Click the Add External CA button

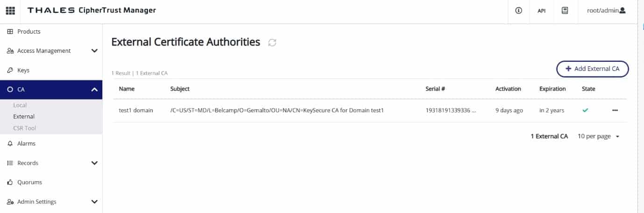click(x=592, y=69)
